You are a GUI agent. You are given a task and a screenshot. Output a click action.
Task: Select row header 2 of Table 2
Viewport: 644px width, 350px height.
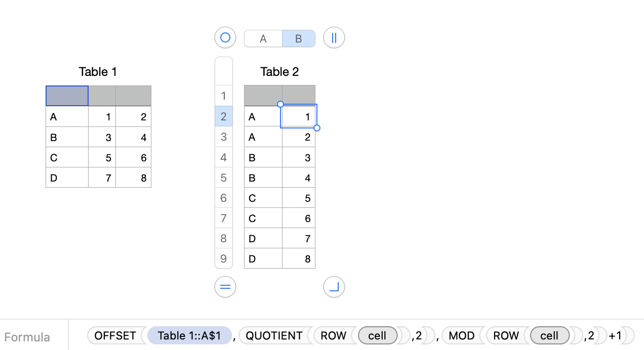224,116
